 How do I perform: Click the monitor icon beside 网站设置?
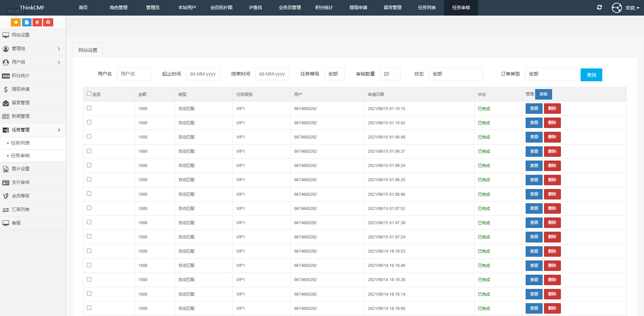(x=6, y=35)
